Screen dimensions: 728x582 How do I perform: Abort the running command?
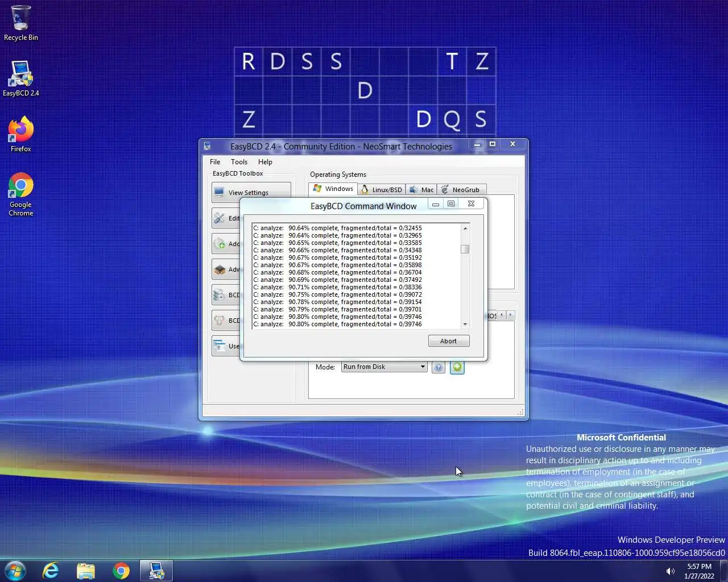click(x=448, y=341)
